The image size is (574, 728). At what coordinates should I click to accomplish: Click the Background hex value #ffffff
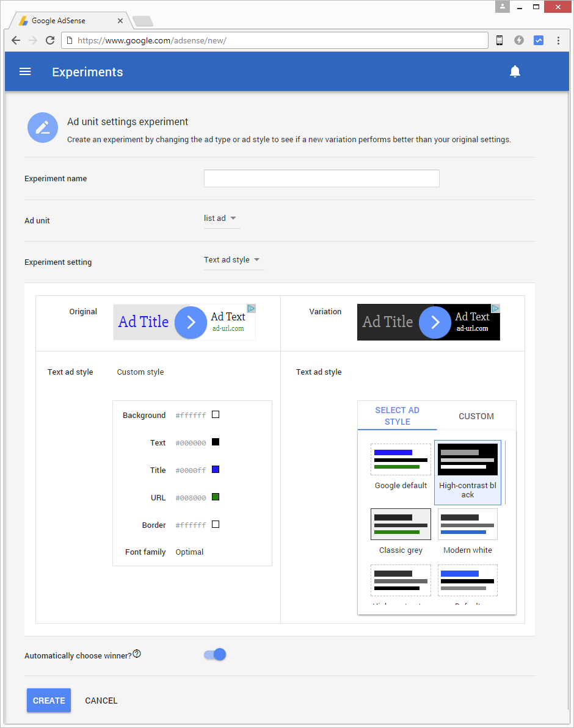[x=191, y=416]
